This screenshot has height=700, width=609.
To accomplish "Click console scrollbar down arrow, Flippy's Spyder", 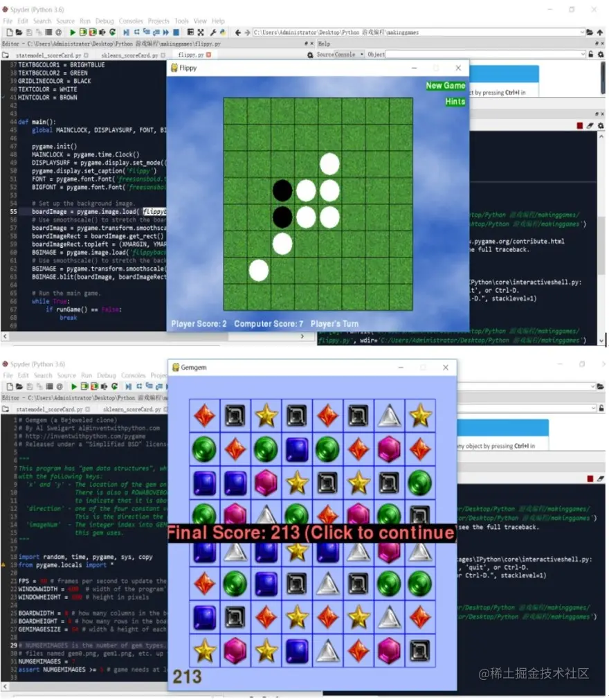I will (x=601, y=341).
